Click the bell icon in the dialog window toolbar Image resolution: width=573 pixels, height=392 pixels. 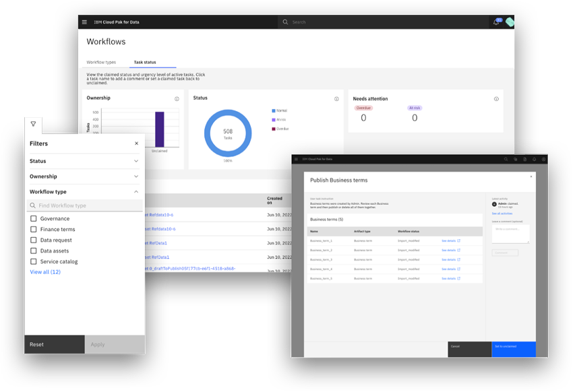pyautogui.click(x=533, y=159)
